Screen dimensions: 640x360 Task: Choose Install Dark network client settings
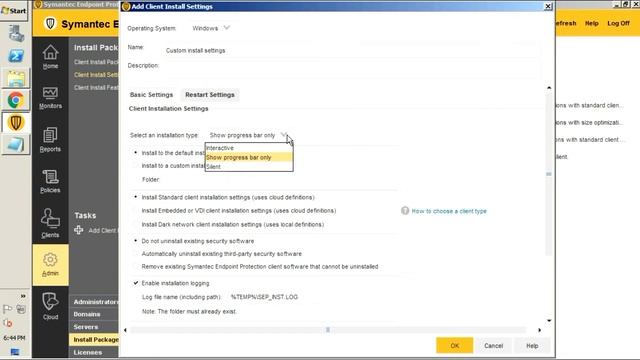pos(136,224)
